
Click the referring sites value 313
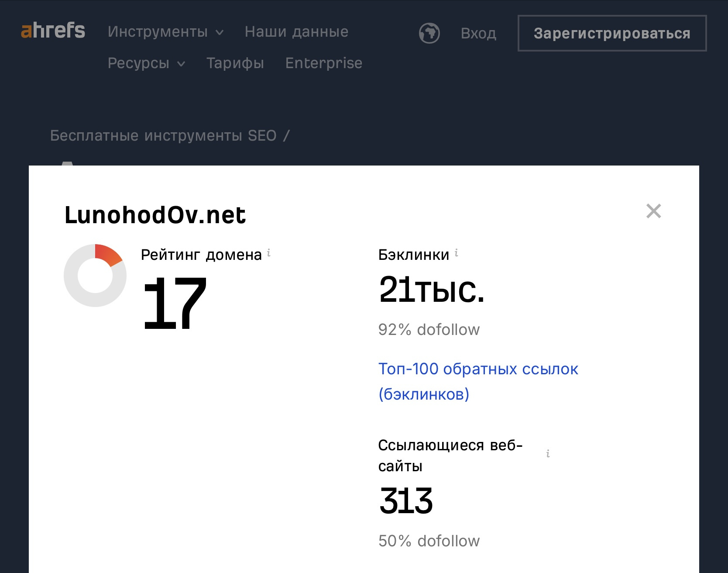click(406, 501)
